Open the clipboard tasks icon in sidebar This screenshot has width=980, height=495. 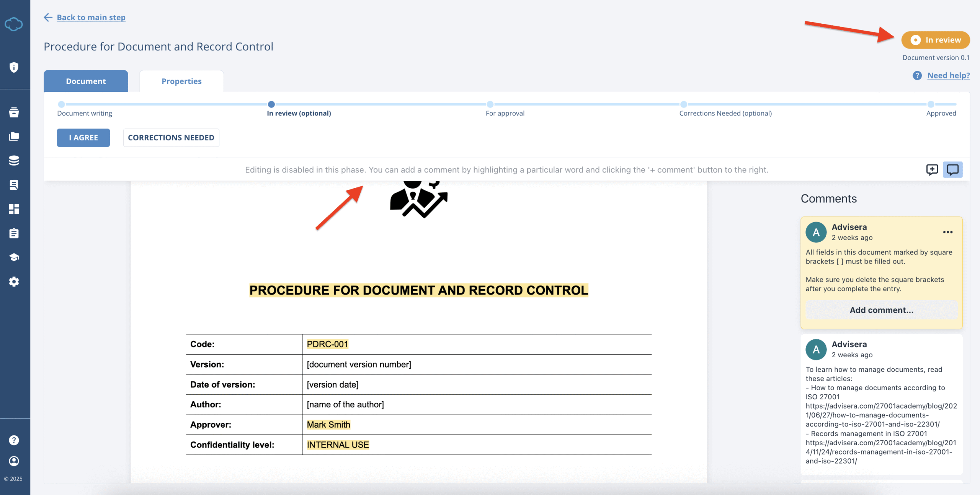point(14,233)
